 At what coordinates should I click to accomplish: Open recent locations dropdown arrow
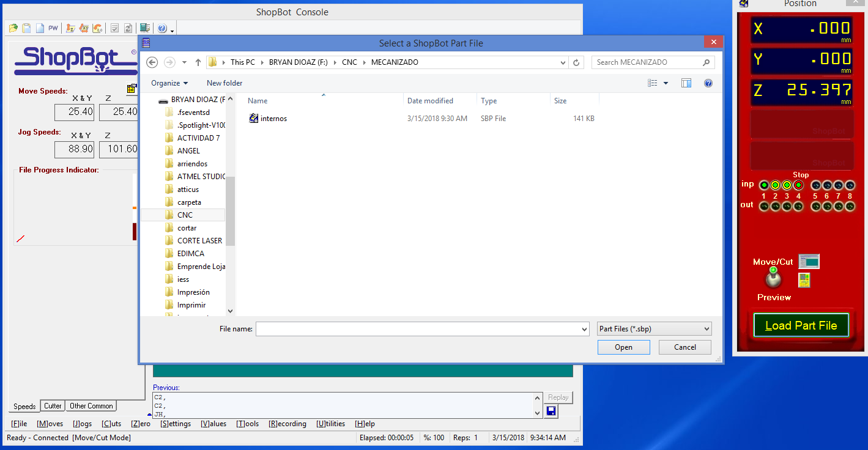(185, 62)
